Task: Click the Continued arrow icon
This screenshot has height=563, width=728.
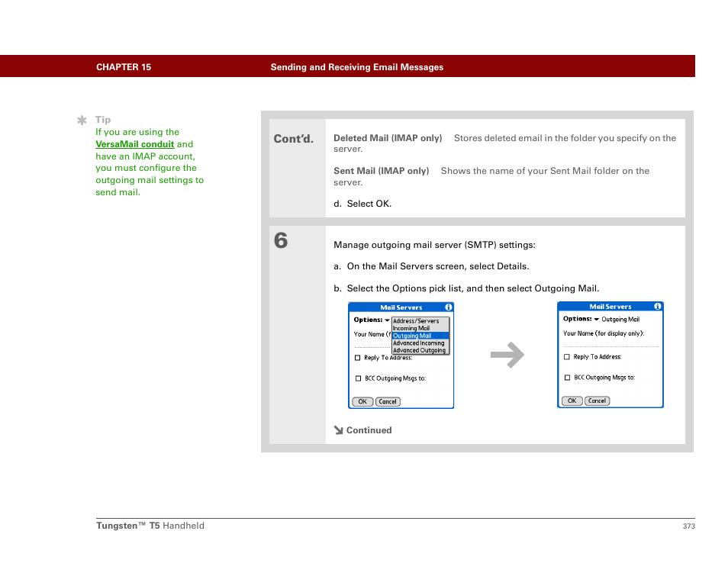Action: 339,430
